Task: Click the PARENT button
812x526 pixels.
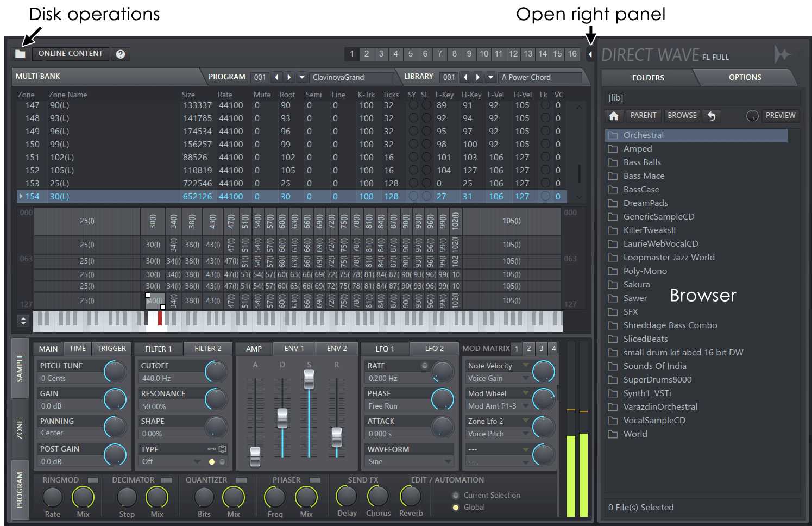Action: pyautogui.click(x=644, y=116)
